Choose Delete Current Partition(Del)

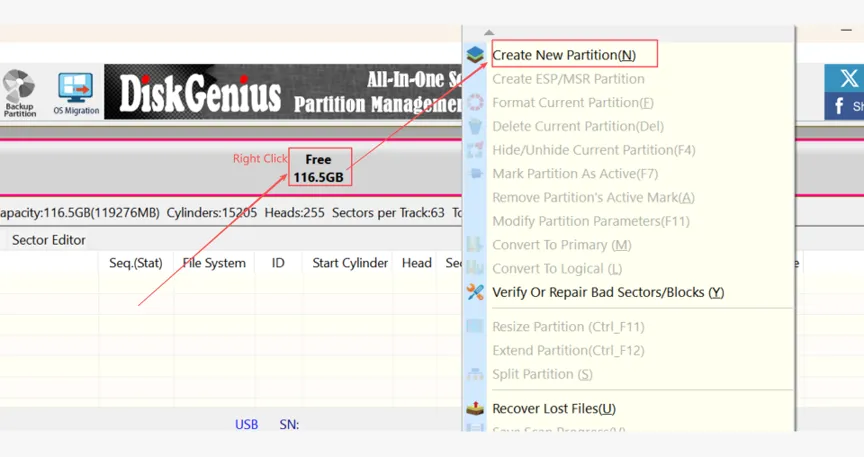(577, 126)
